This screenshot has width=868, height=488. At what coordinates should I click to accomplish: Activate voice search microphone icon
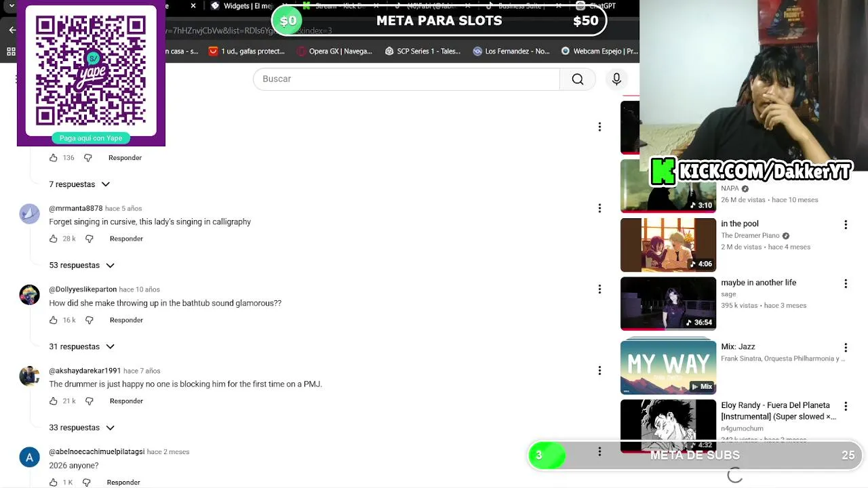point(616,79)
